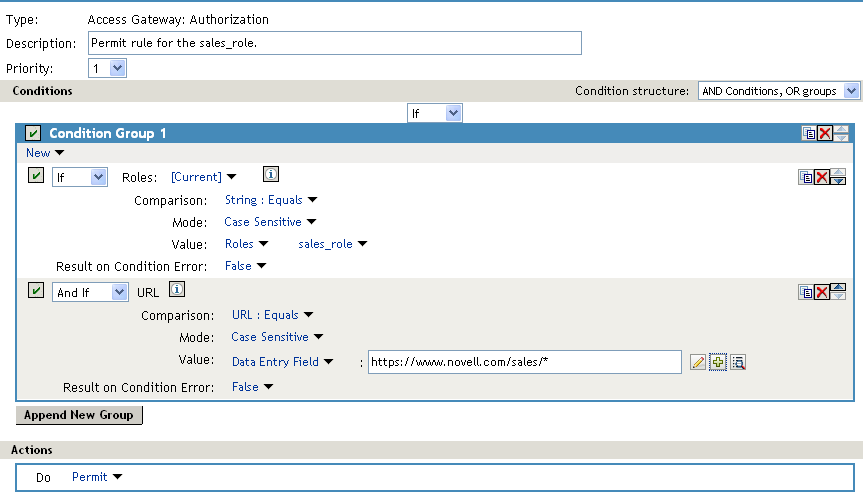Image resolution: width=863 pixels, height=492 pixels.
Task: Copy the Roles condition
Action: pyautogui.click(x=805, y=177)
